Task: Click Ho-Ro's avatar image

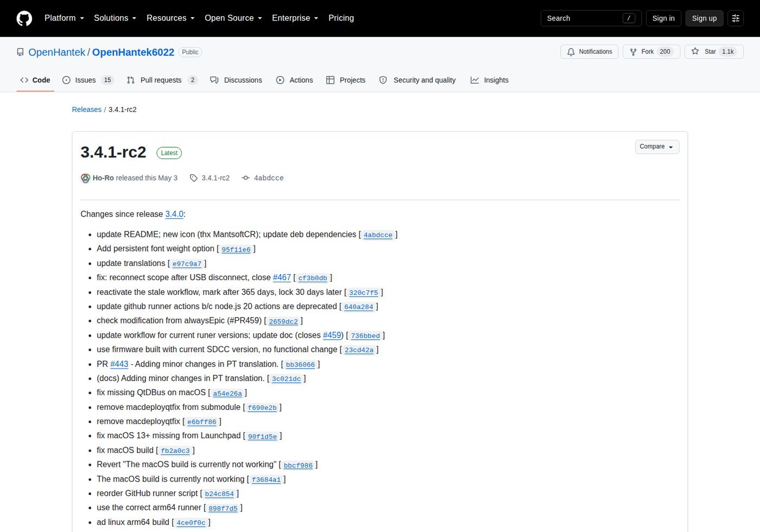Action: pos(85,178)
